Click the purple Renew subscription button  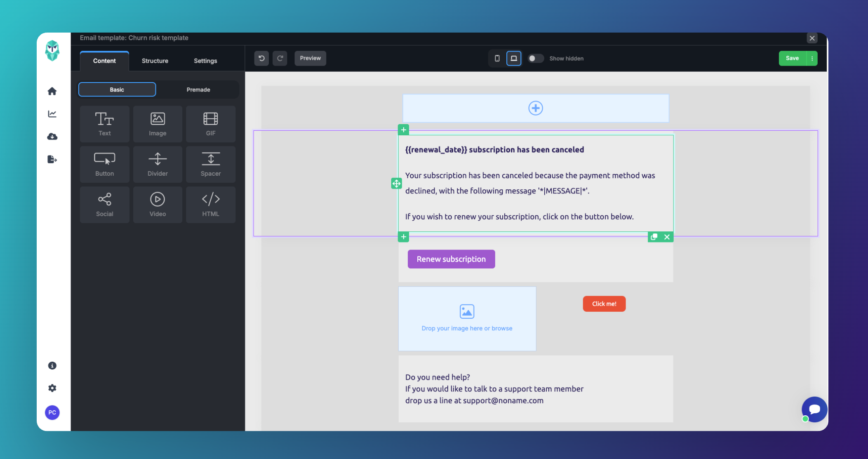click(x=451, y=259)
